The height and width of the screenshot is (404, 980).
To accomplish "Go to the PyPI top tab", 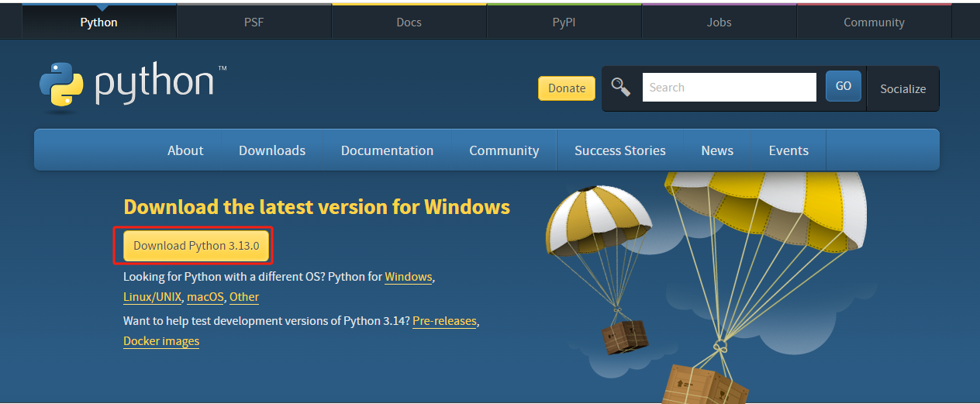I will (564, 22).
